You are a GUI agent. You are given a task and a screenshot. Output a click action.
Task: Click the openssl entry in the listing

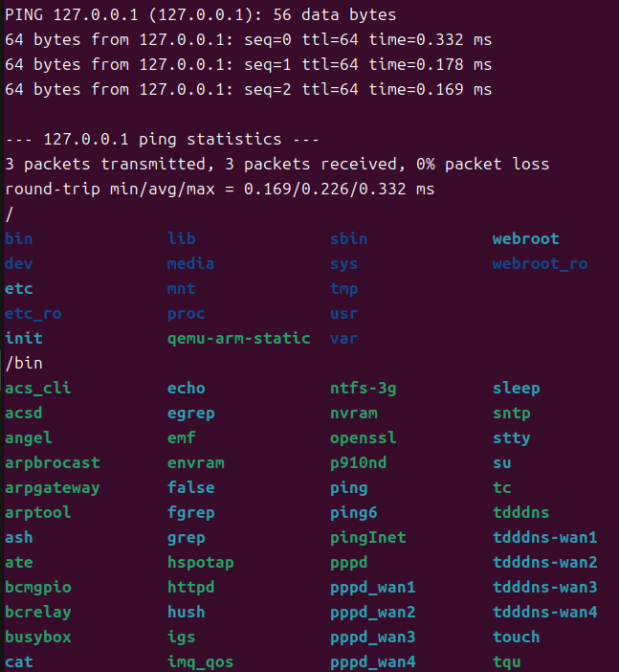point(363,437)
